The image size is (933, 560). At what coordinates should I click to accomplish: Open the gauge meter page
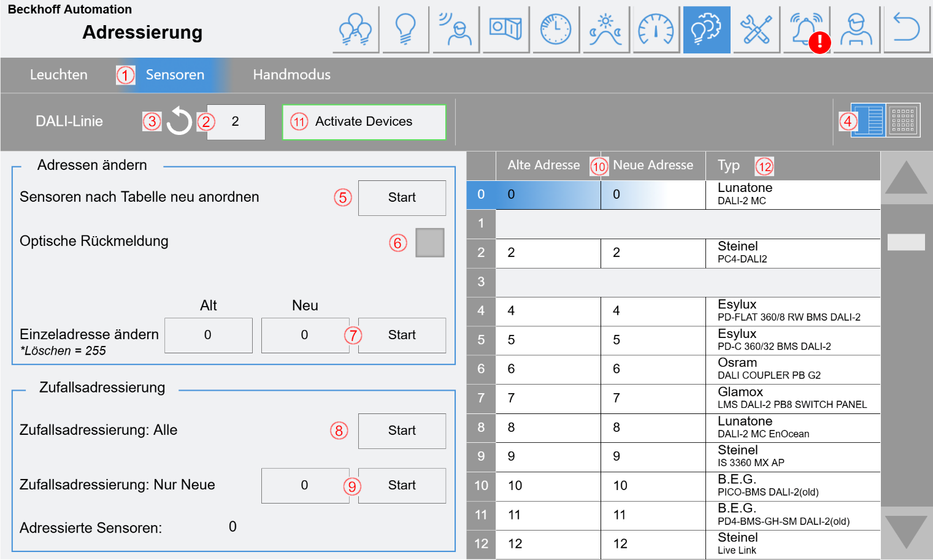656,29
